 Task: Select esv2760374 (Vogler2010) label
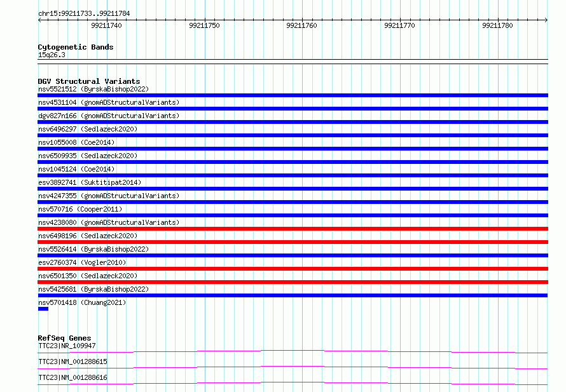(82, 262)
